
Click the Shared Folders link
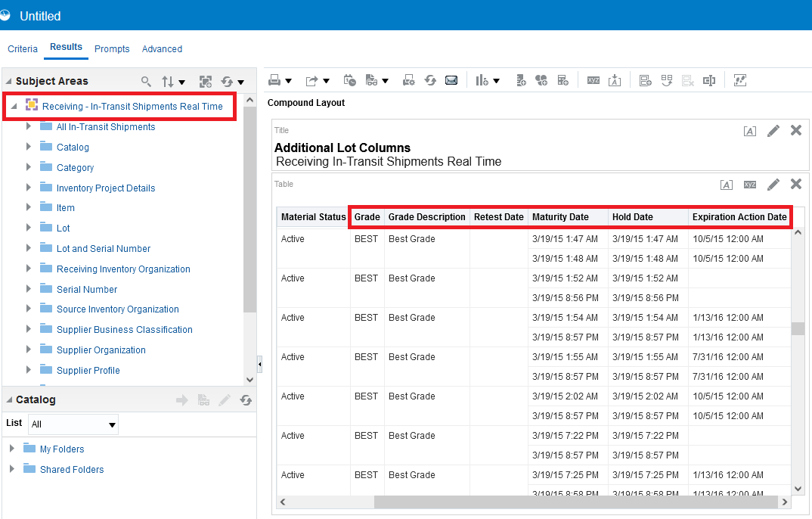(x=72, y=470)
